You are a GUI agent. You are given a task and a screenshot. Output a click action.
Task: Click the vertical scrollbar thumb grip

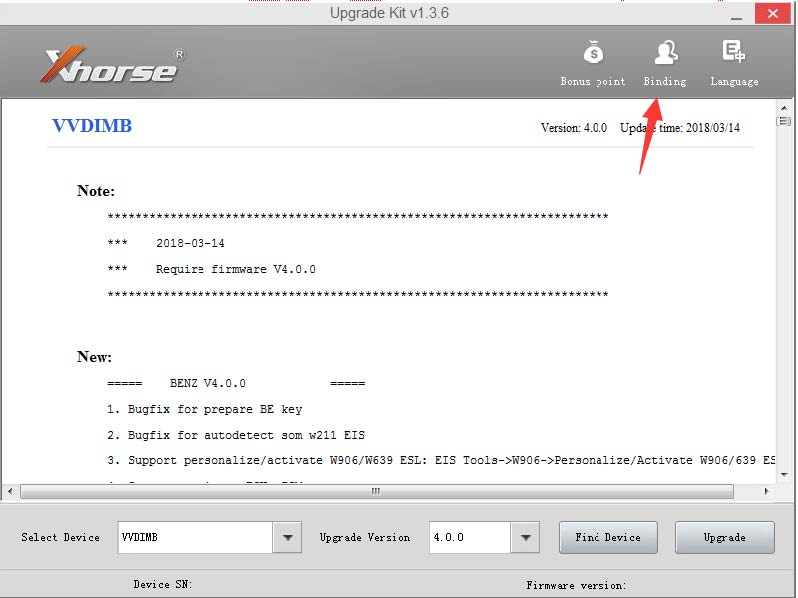pyautogui.click(x=784, y=121)
